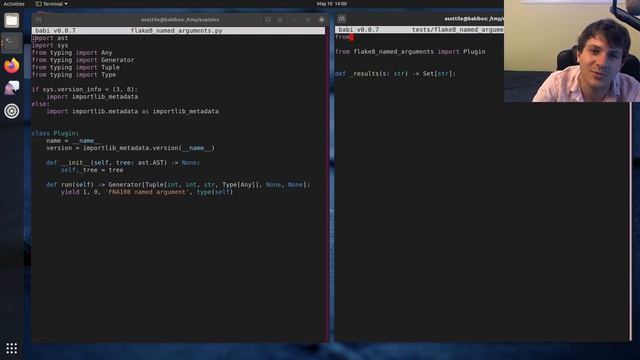640x360 pixels.
Task: Click 'from typing import Type' line
Action: [74, 75]
